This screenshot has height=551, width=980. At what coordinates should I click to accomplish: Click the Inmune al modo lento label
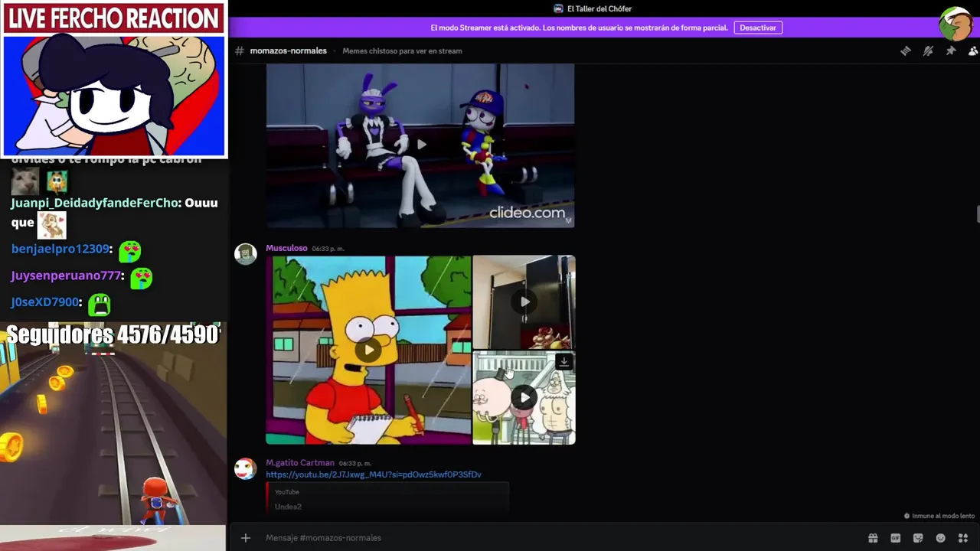coord(942,516)
